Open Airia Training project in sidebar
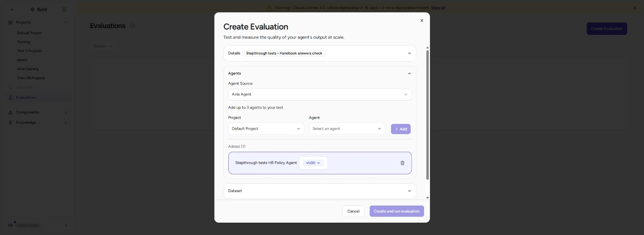644x235 pixels. tap(28, 69)
